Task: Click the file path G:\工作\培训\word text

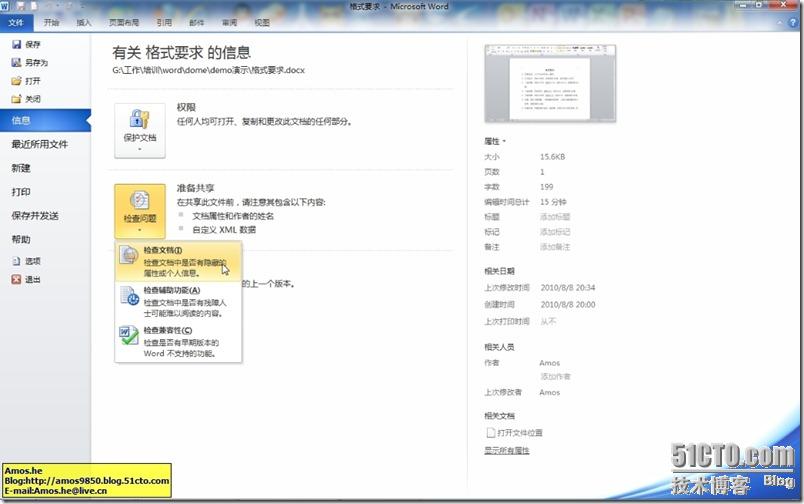Action: (208, 70)
